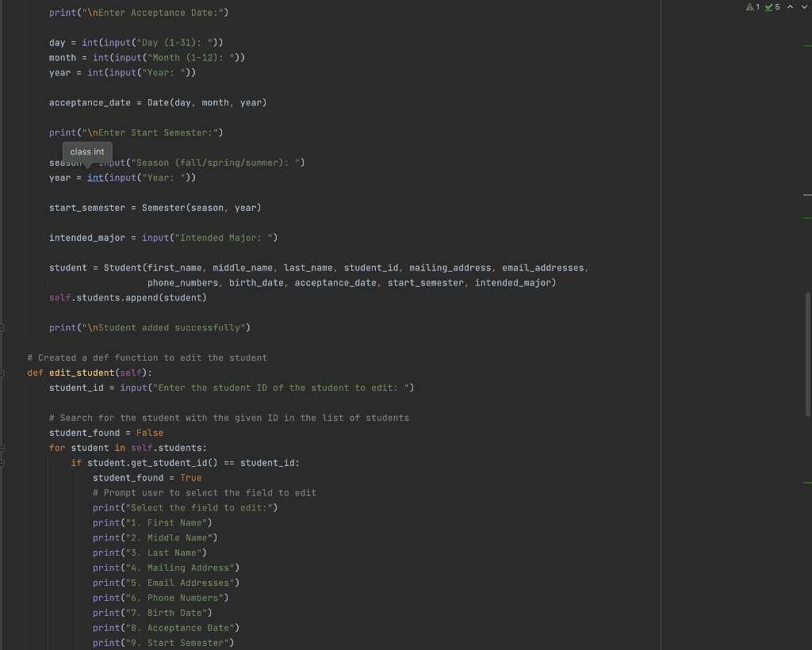The width and height of the screenshot is (812, 650).
Task: Click the '5. Email Addresses' print line
Action: click(x=167, y=583)
